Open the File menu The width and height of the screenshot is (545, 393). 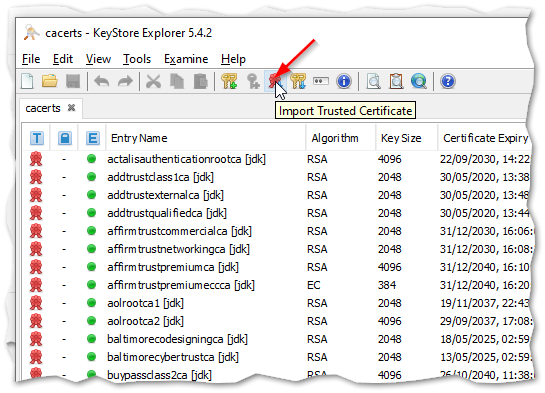click(x=31, y=59)
